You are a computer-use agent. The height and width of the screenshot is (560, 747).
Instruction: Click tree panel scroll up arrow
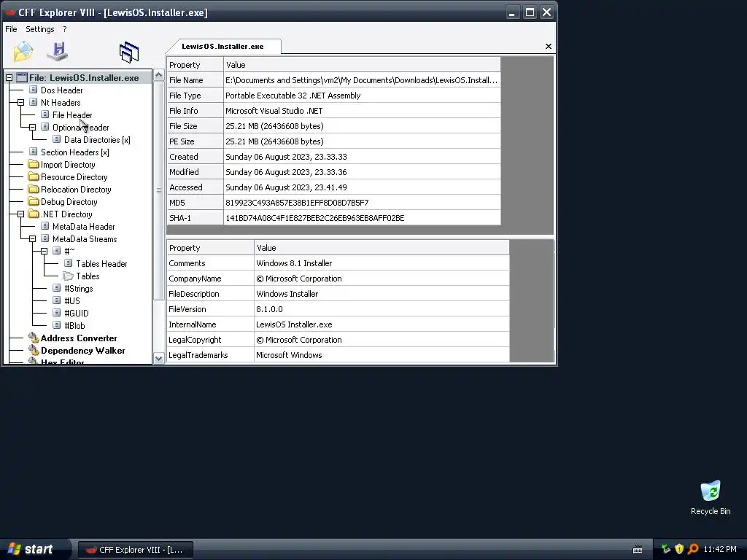click(159, 75)
